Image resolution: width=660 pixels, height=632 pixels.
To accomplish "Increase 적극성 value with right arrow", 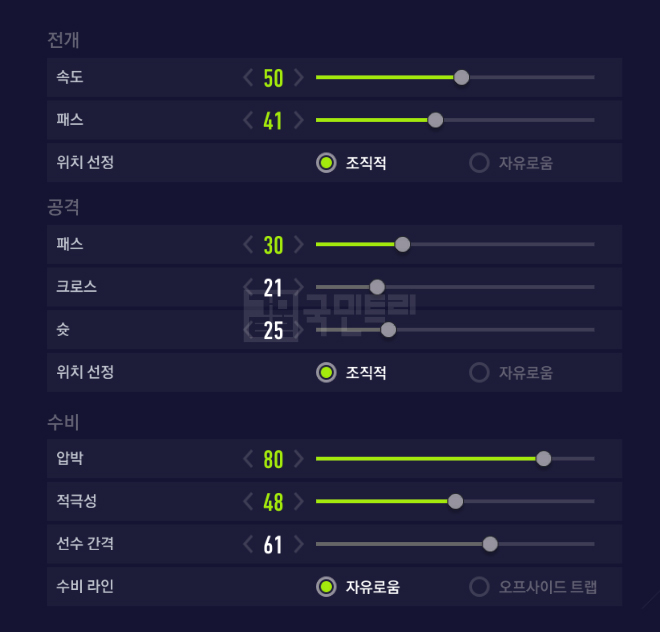I will [x=298, y=502].
